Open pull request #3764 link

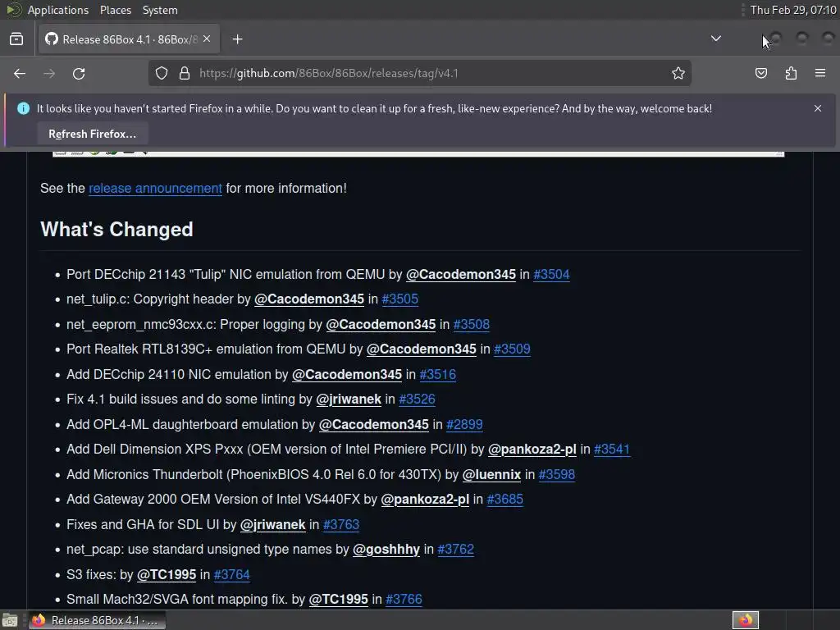coord(231,574)
